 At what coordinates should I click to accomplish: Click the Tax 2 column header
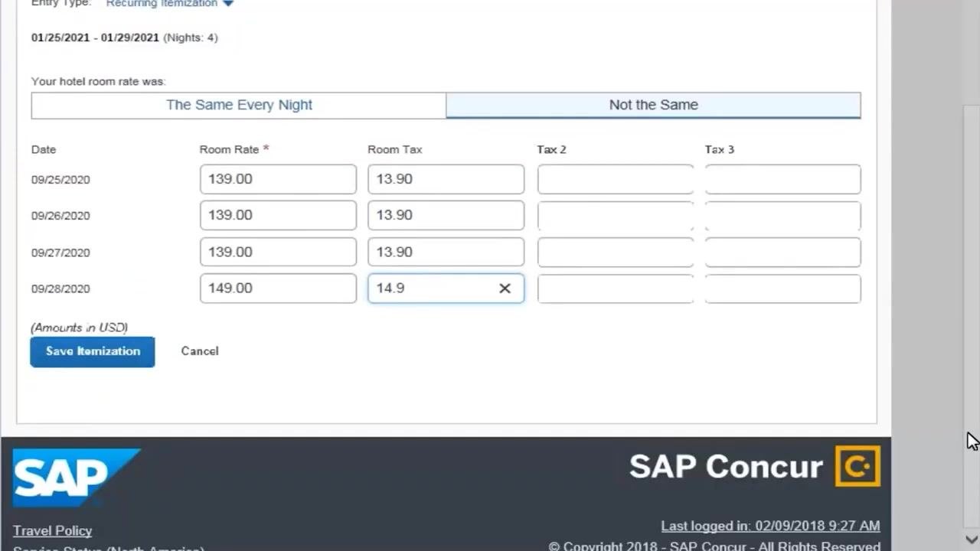coord(551,149)
